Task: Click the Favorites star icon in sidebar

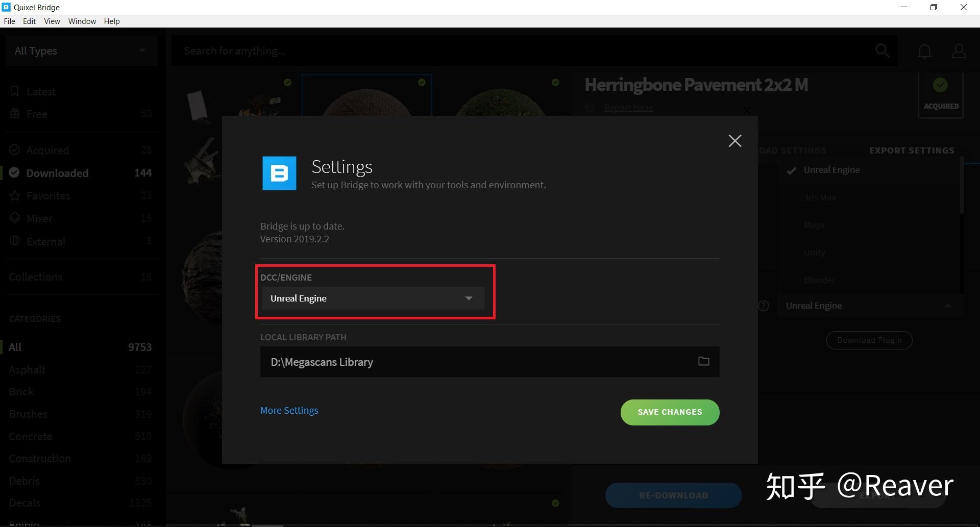Action: point(15,196)
